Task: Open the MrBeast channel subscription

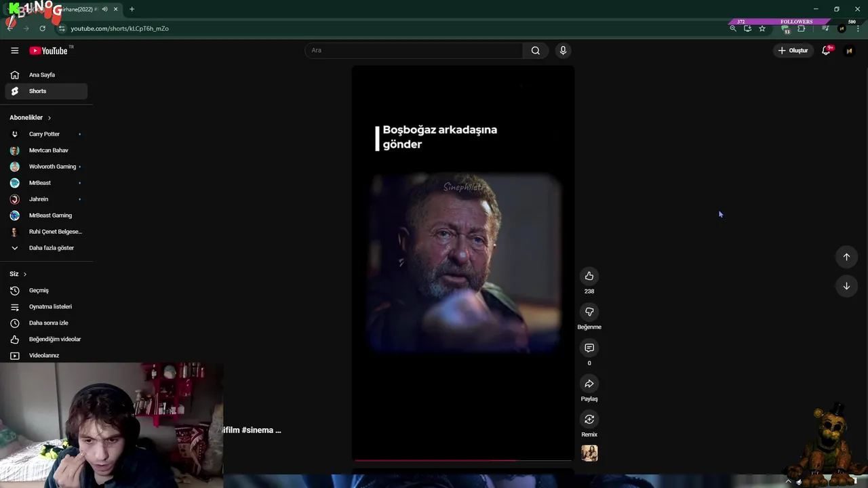Action: point(46,183)
